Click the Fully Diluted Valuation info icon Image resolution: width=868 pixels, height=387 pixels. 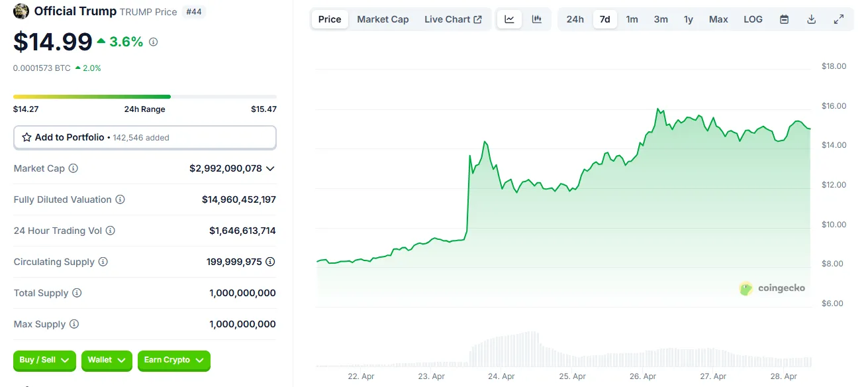pyautogui.click(x=120, y=199)
